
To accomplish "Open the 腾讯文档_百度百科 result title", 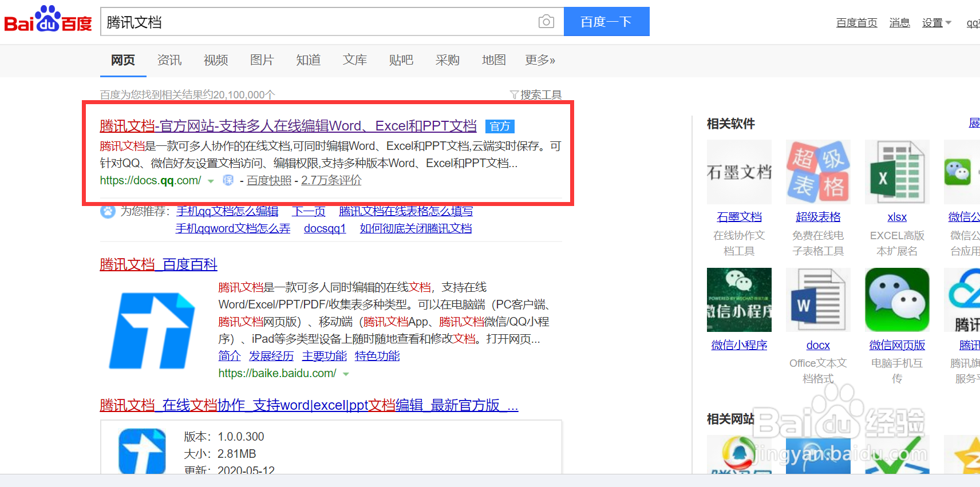I will coord(159,264).
